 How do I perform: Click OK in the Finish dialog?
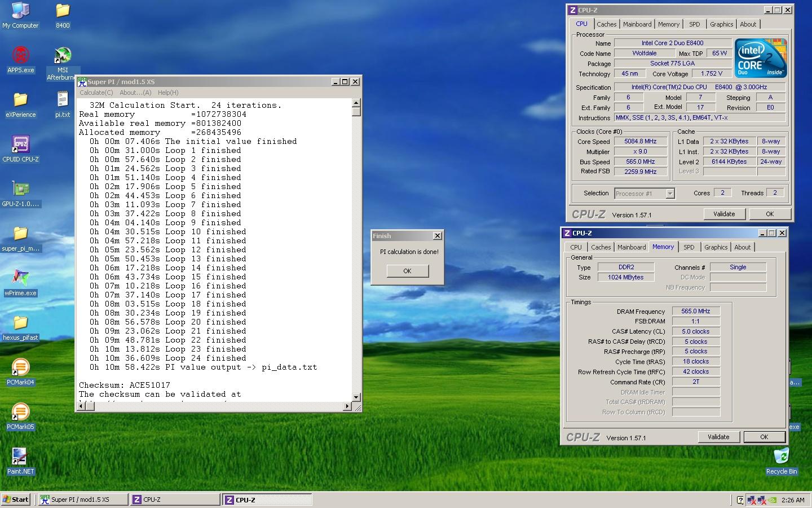407,271
